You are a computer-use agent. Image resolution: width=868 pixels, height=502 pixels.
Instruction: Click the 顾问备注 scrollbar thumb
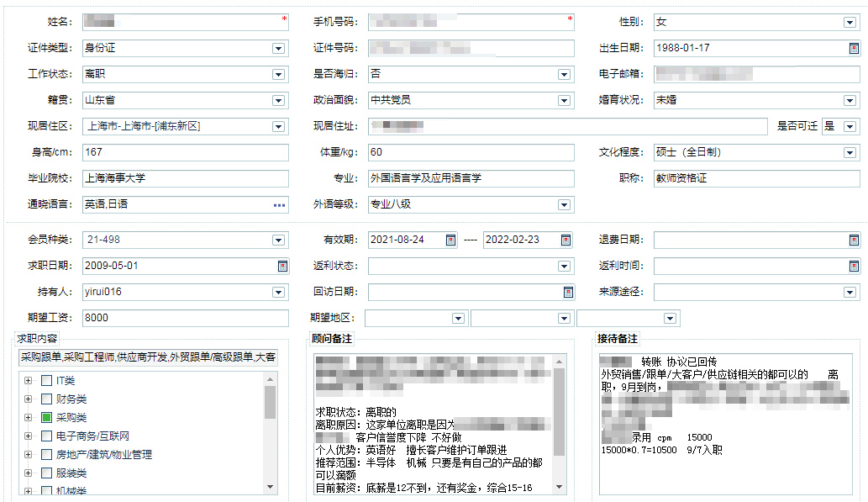[x=559, y=412]
